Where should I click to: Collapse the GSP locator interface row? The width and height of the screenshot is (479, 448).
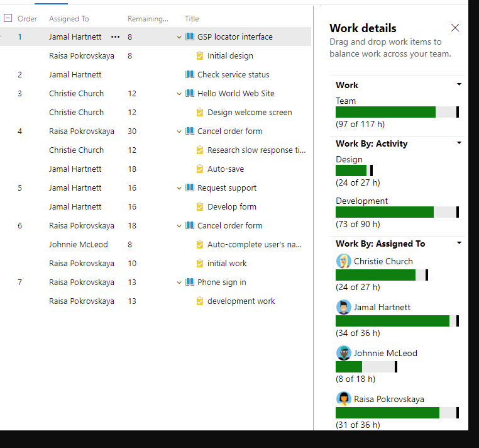(x=179, y=37)
